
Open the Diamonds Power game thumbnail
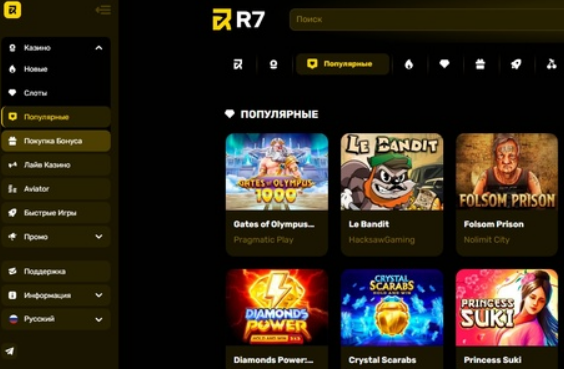(x=277, y=308)
